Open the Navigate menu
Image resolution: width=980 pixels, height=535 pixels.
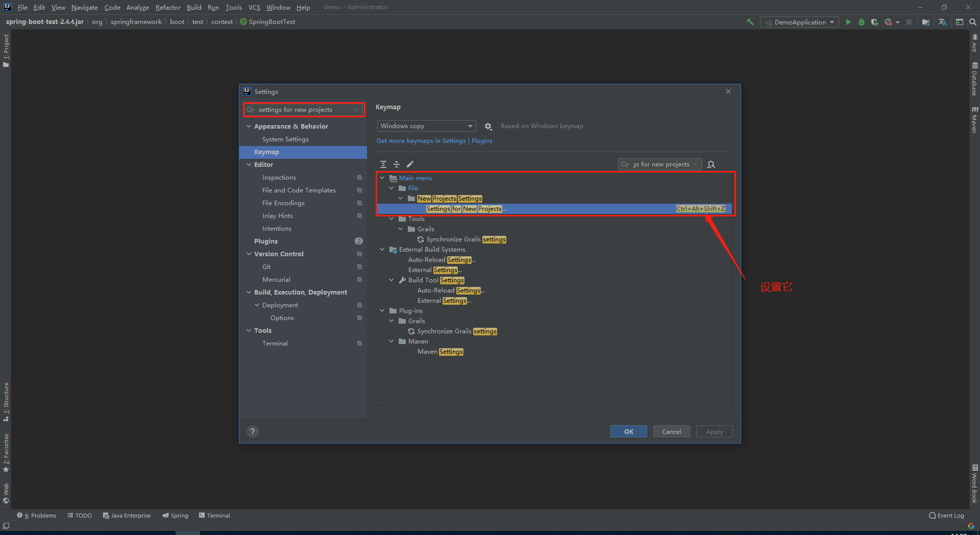(85, 7)
